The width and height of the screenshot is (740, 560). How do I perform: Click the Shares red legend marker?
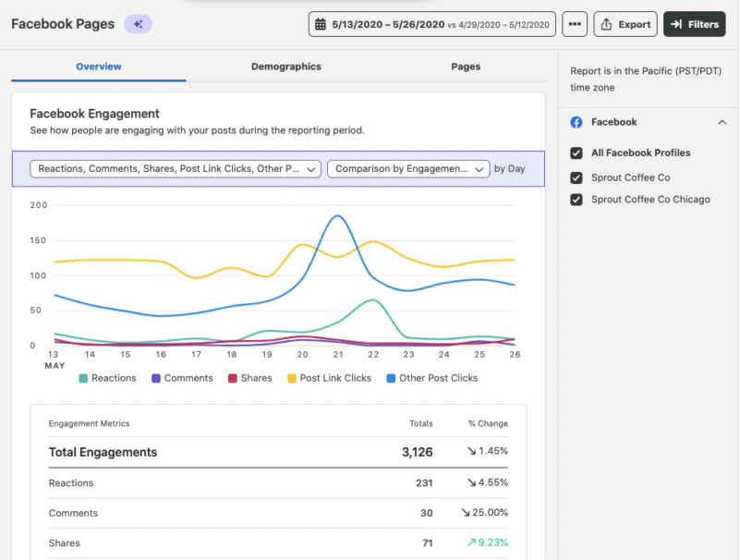tap(233, 378)
